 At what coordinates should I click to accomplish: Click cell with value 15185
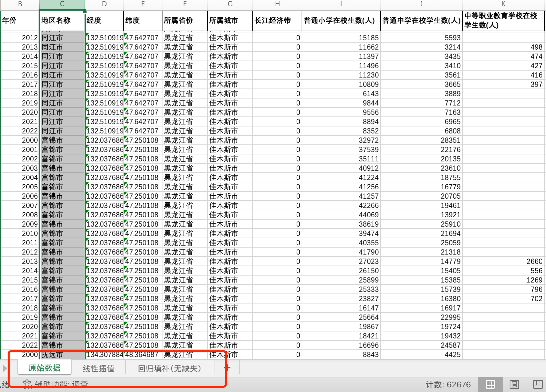341,38
